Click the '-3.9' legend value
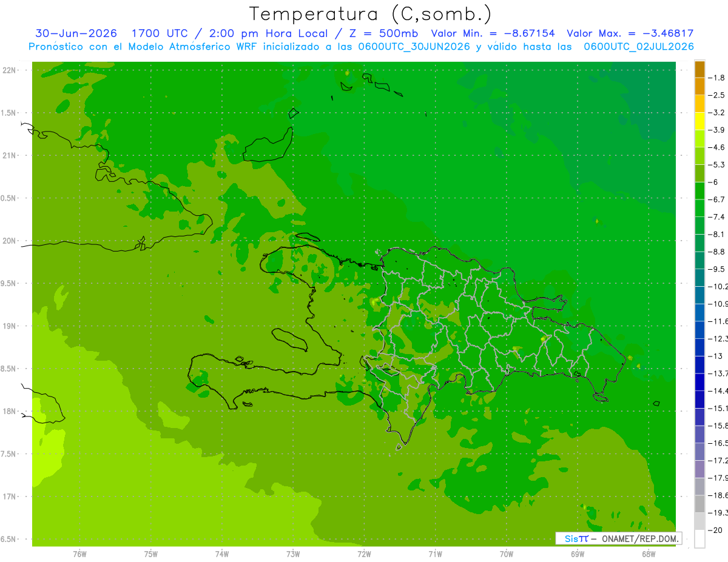Screen dimensions: 728x562 point(716,130)
